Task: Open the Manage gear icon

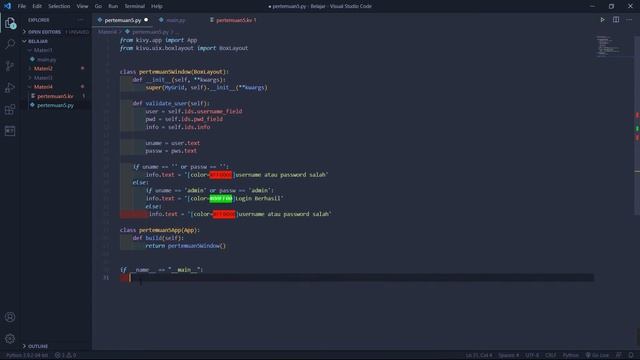Action: [x=10, y=338]
